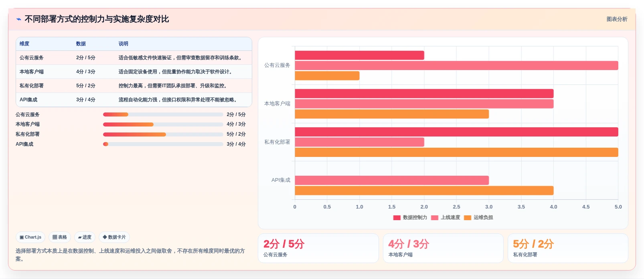The image size is (644, 279).
Task: Open the 图表分析 label in the header
Action: pos(617,19)
